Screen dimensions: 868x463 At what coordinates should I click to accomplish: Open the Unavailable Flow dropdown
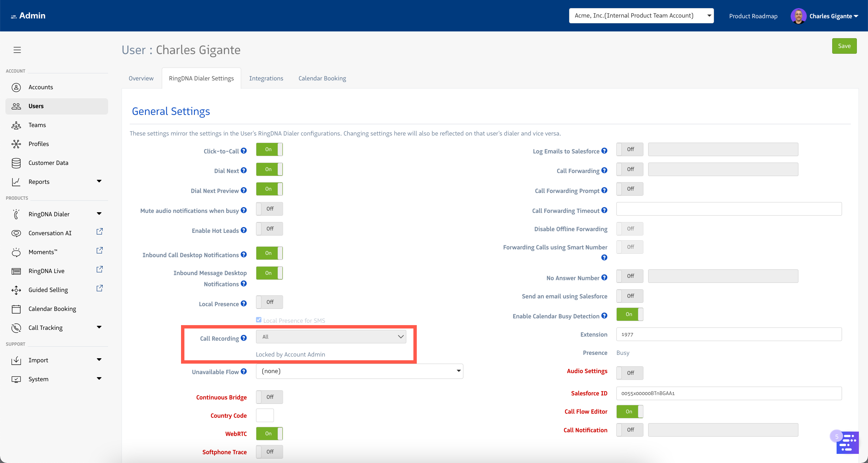pyautogui.click(x=359, y=371)
